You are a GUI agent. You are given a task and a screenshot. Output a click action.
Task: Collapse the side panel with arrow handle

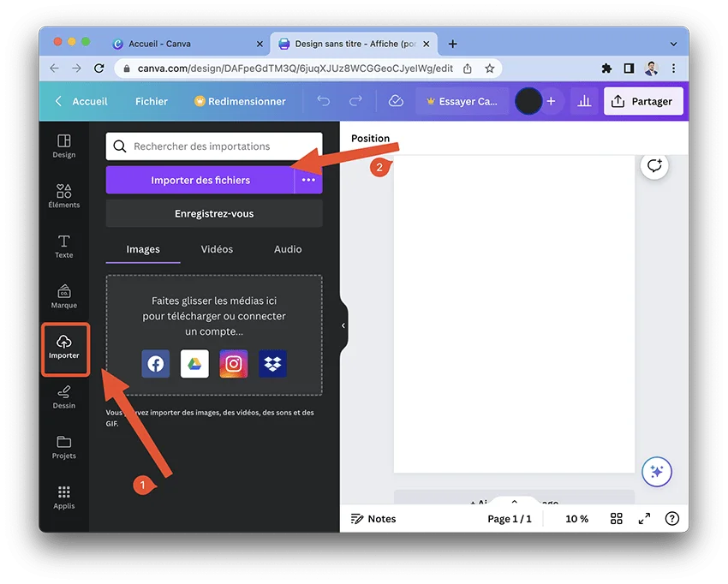point(343,325)
